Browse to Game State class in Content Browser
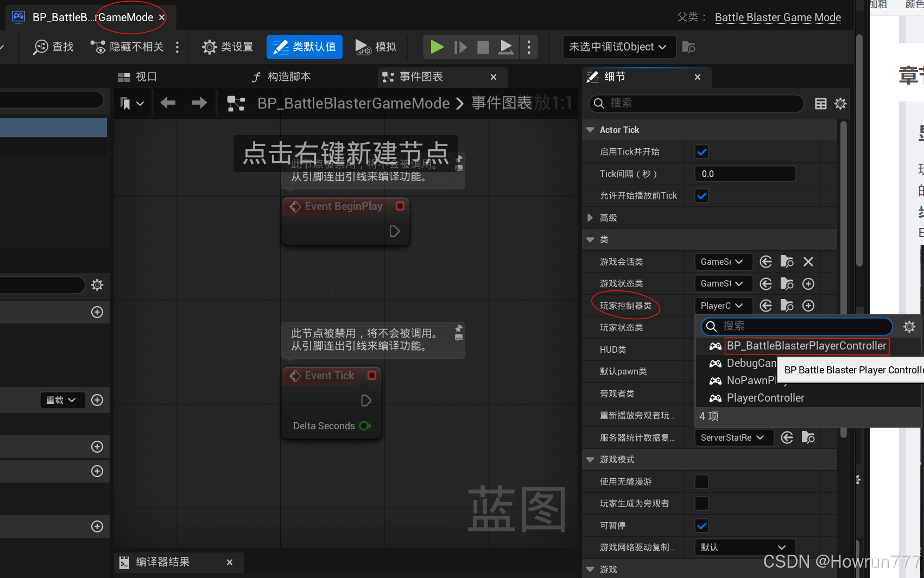 787,284
